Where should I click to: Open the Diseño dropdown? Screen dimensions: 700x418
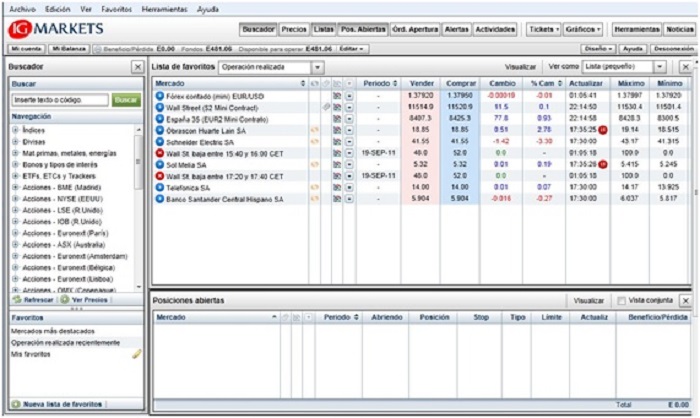pos(598,49)
